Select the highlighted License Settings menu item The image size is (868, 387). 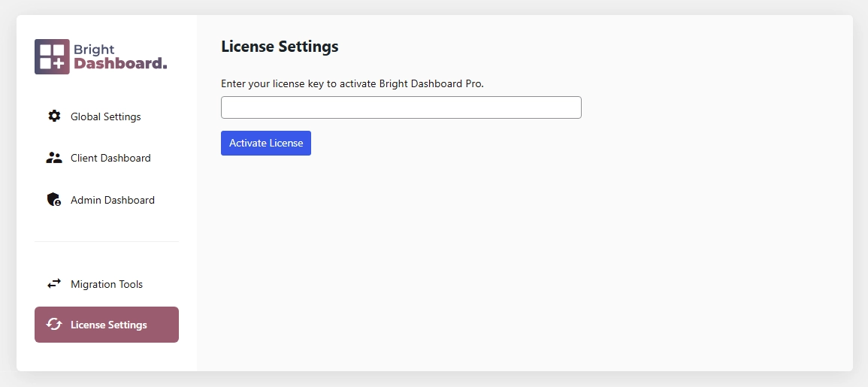tap(109, 325)
